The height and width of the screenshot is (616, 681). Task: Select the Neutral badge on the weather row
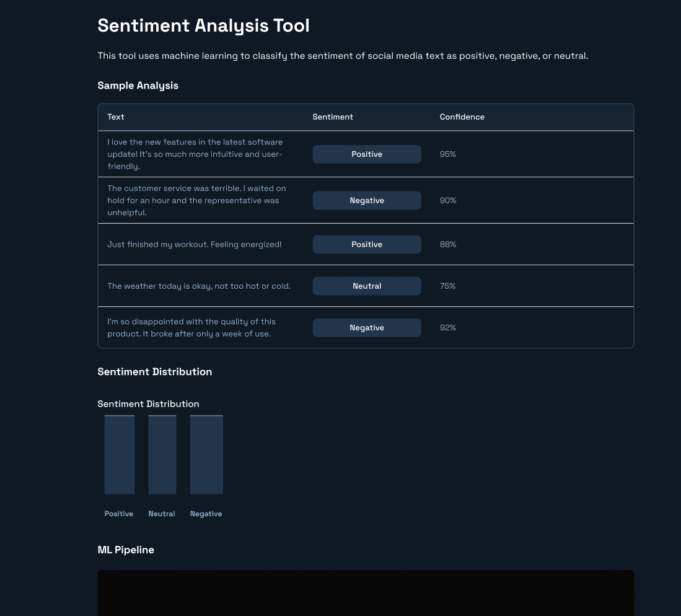tap(367, 286)
